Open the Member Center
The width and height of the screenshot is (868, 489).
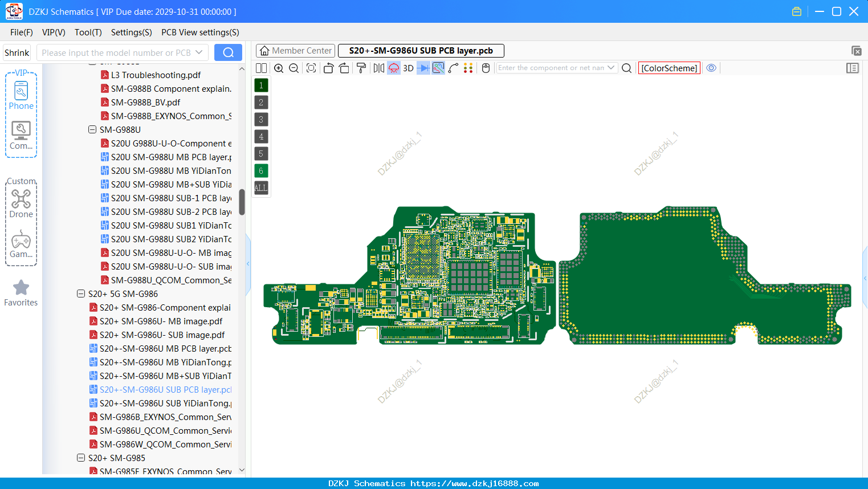coord(295,51)
